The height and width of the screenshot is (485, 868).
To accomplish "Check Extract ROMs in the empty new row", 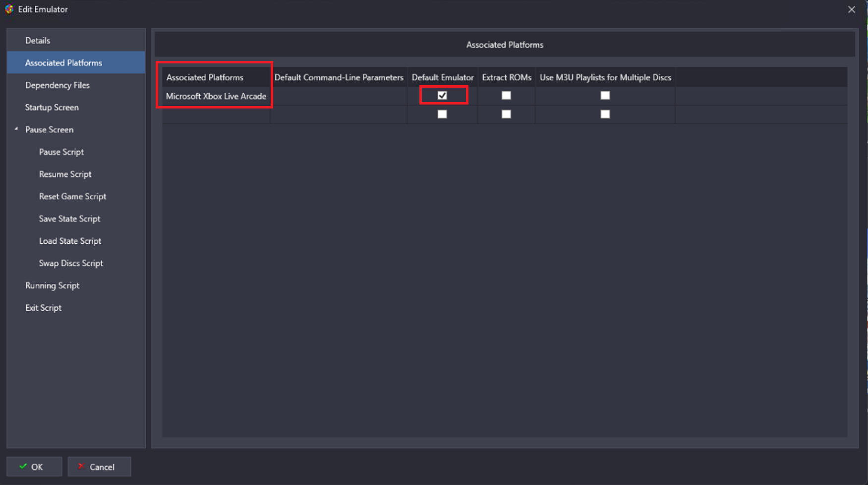I will [x=506, y=114].
